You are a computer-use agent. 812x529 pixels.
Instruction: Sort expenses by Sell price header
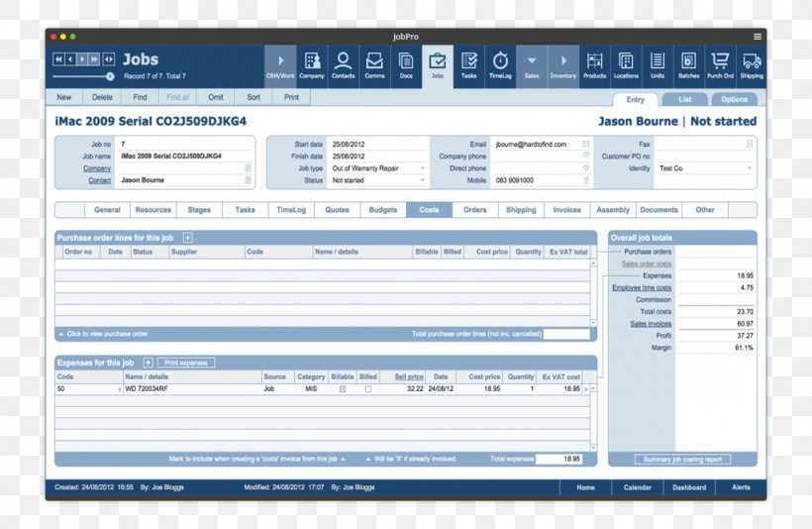(x=409, y=376)
